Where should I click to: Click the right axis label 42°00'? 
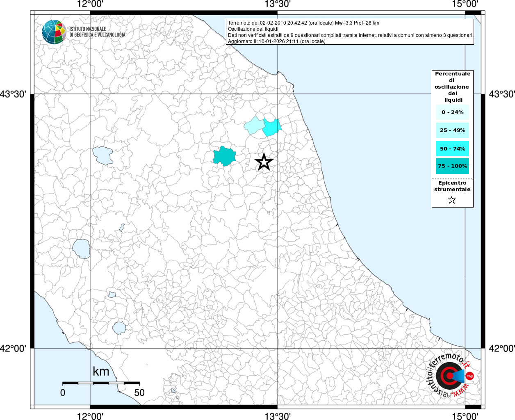pos(502,349)
